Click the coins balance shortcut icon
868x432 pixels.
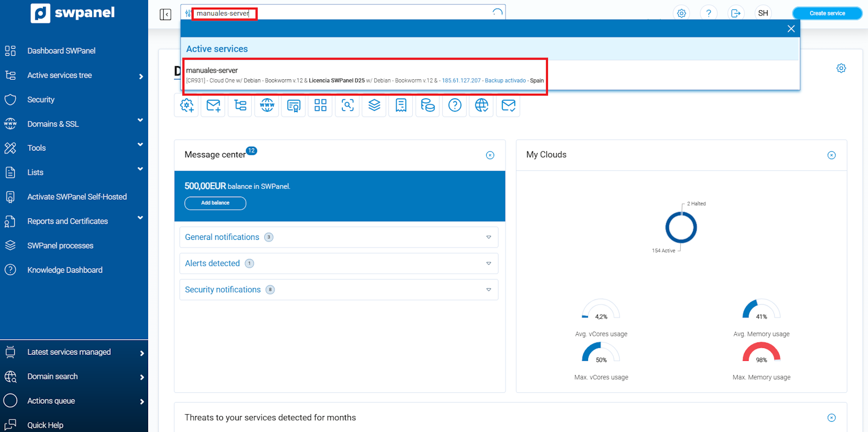tap(427, 105)
